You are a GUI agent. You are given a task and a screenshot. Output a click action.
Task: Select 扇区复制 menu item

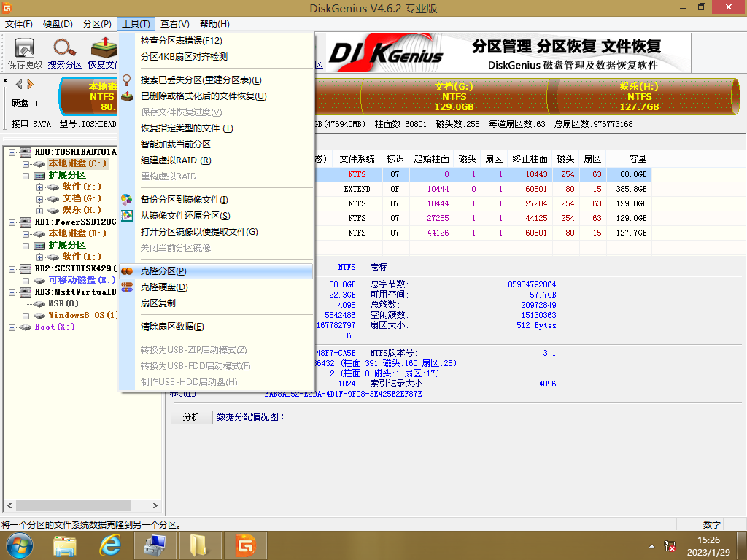click(x=216, y=303)
